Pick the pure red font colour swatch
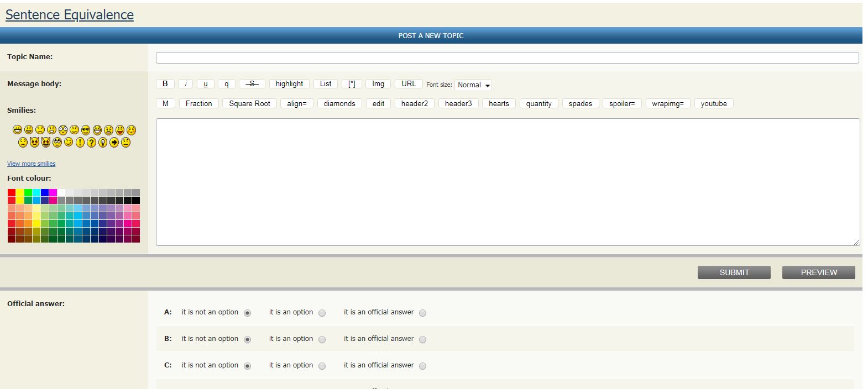Viewport: 868px width, 389px height. pos(12,193)
